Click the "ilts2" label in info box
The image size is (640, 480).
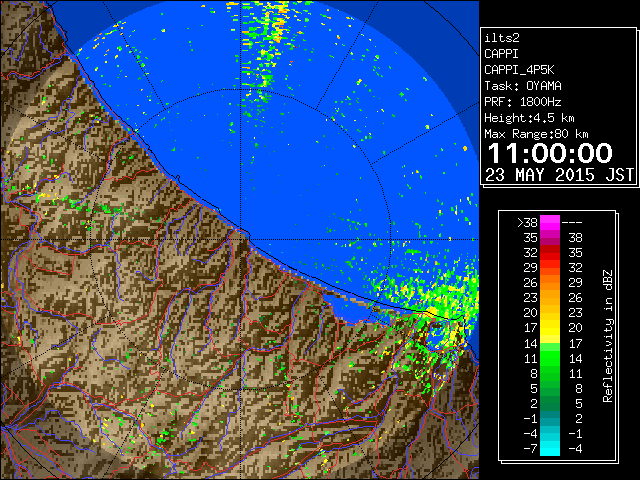point(502,38)
